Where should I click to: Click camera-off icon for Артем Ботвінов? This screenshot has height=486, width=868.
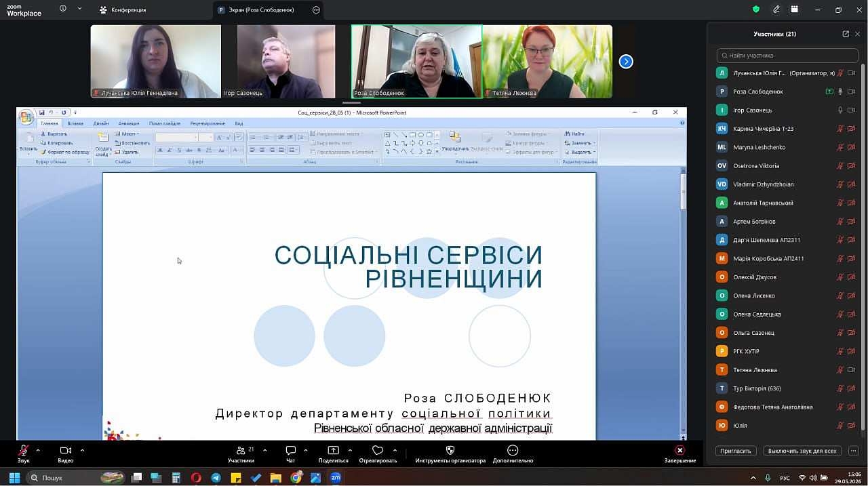click(x=852, y=222)
